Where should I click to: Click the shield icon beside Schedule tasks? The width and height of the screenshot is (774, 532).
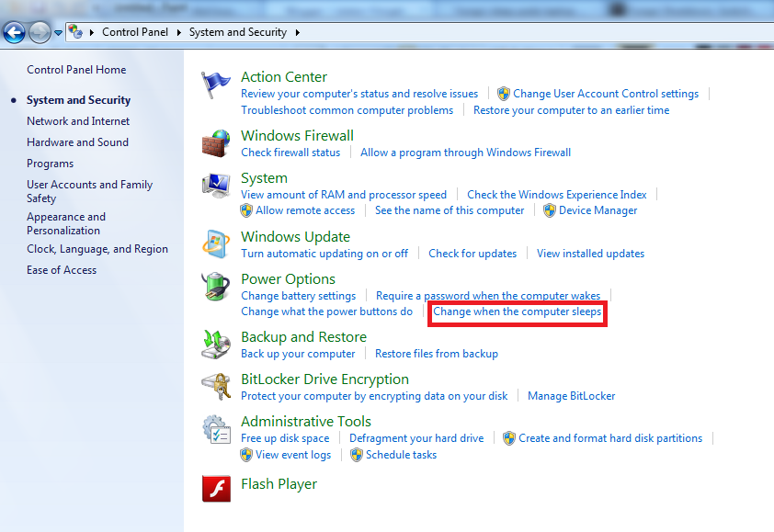(357, 455)
